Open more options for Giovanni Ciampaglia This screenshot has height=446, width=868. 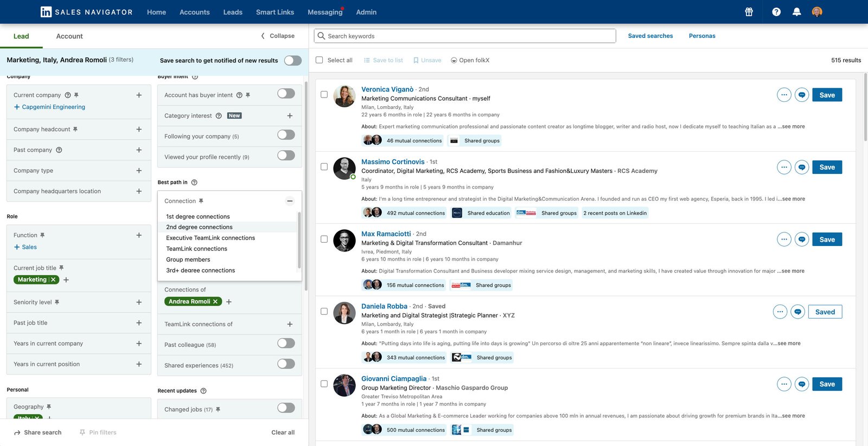784,384
